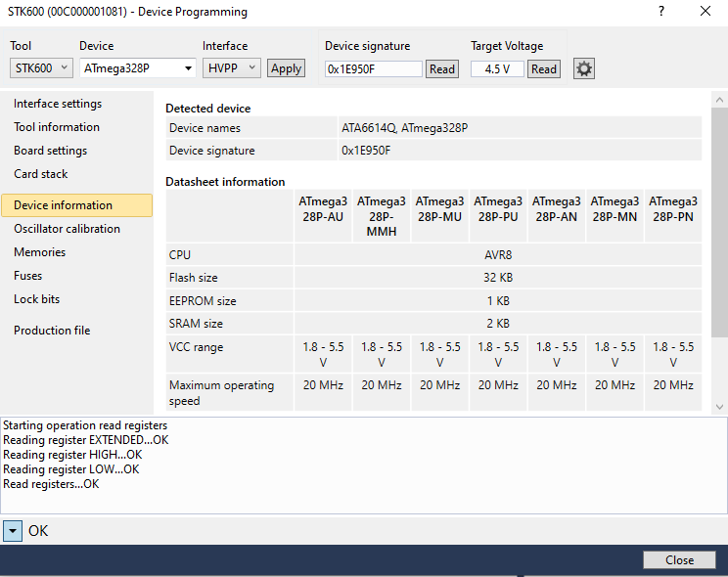
Task: Open the Tool dropdown showing STK600
Action: (41, 68)
